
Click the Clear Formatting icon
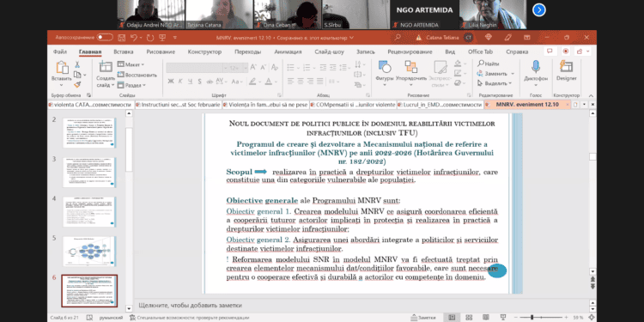[x=274, y=67]
